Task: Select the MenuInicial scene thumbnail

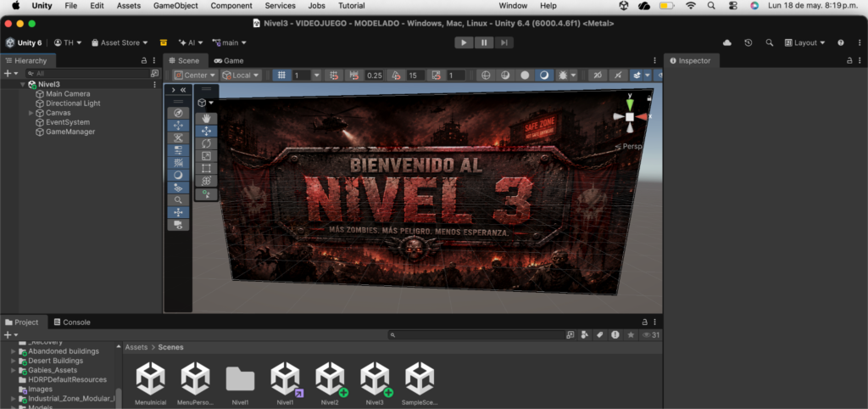Action: (x=151, y=384)
